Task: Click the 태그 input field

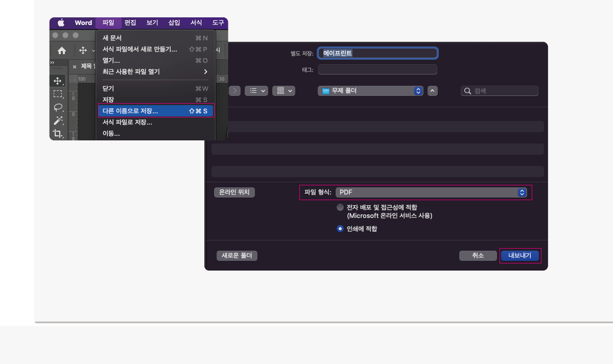Action: click(x=378, y=69)
